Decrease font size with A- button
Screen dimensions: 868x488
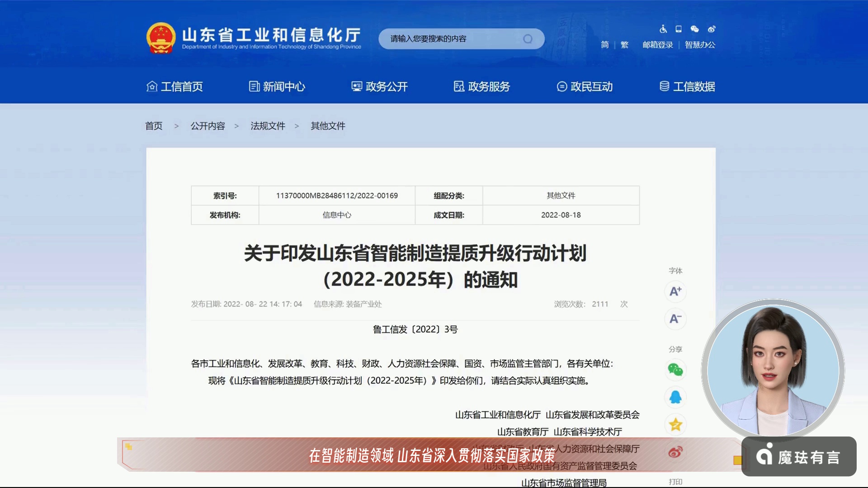[675, 319]
